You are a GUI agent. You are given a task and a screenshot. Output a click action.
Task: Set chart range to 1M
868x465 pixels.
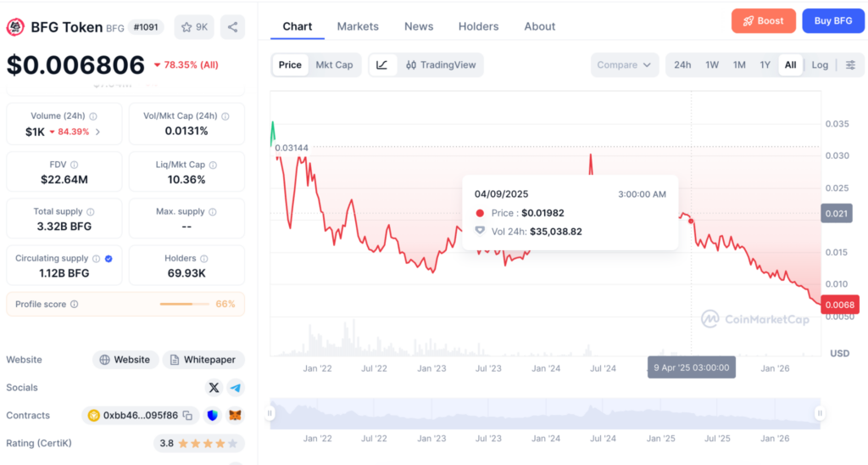click(x=739, y=64)
